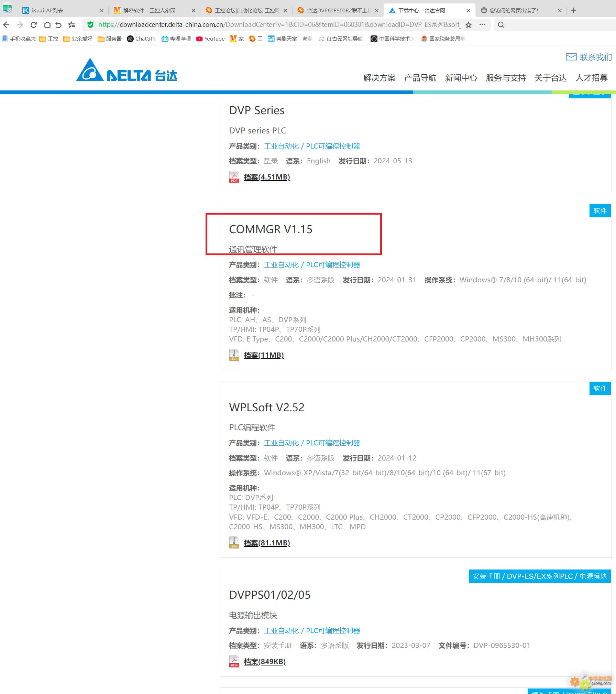The image size is (616, 694).
Task: Open the 哔哩哔哩 bookmark
Action: pos(176,39)
